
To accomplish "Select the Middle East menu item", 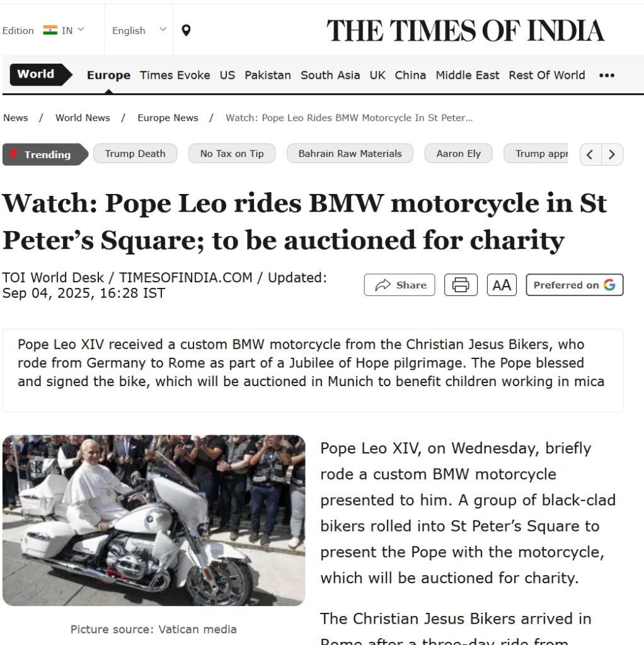I will point(467,76).
